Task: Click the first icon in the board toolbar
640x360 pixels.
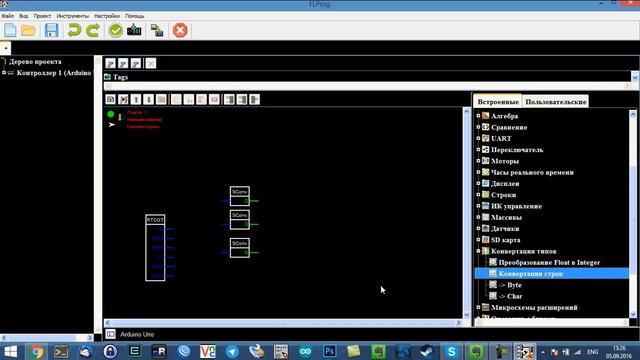Action: tap(111, 99)
